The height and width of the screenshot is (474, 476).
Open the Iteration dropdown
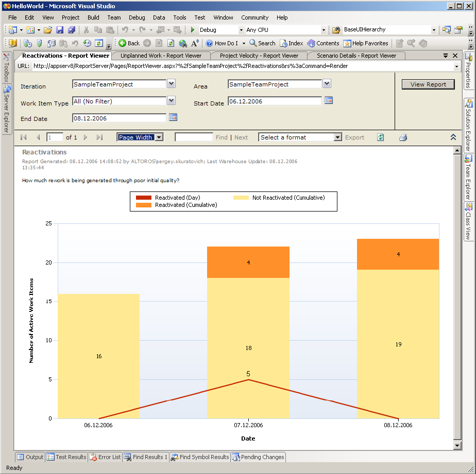(172, 83)
